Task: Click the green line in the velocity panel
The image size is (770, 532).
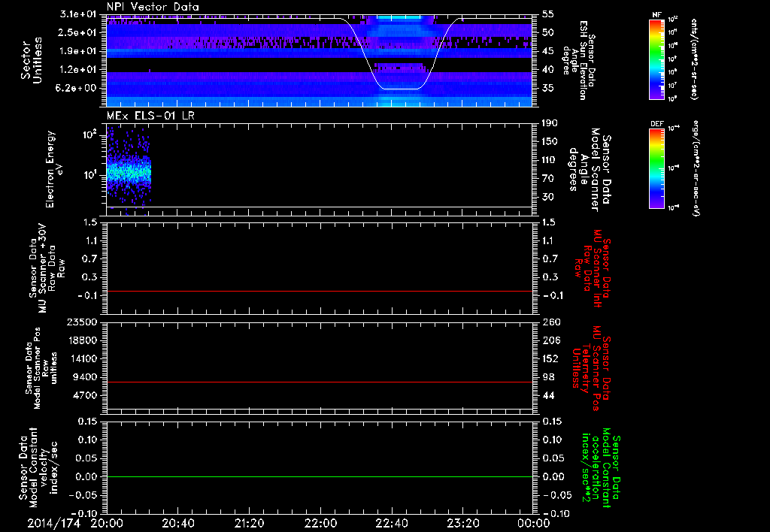Action: [319, 476]
